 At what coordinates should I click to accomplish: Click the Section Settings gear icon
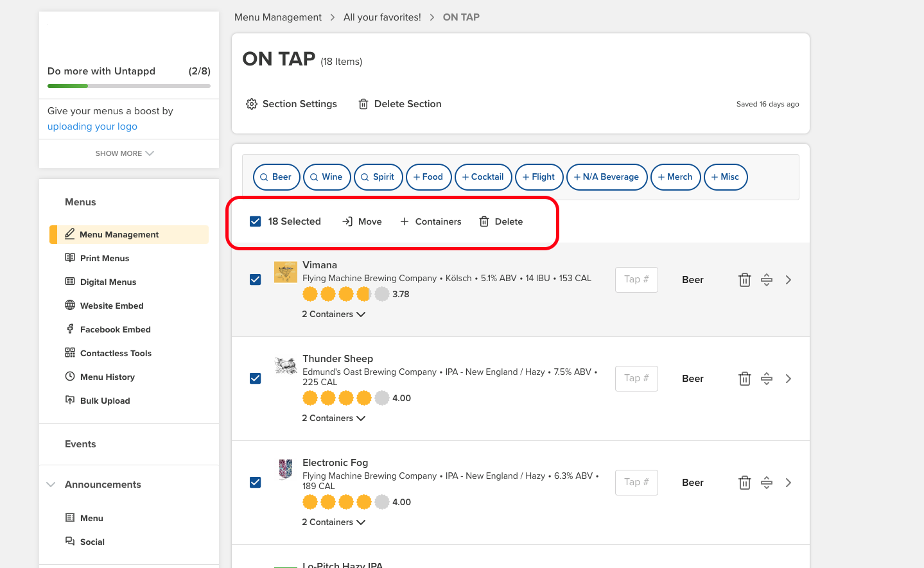click(252, 104)
